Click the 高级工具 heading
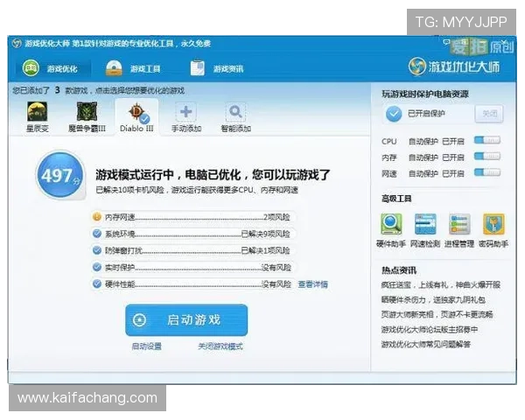Viewport: 525px width, 420px height. coord(396,199)
